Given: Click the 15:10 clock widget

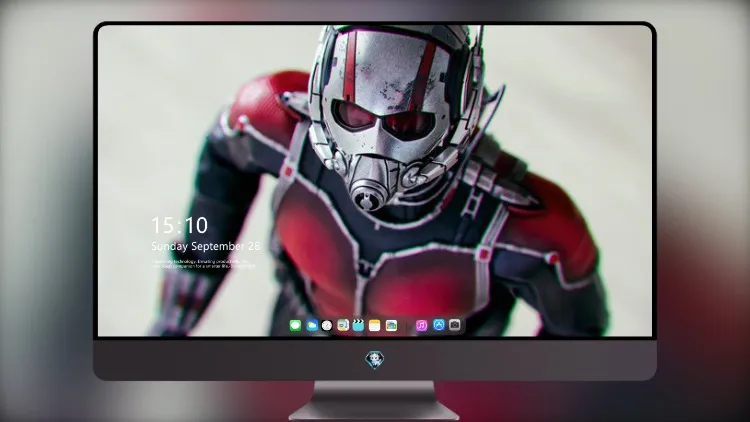Looking at the screenshot, I should click(180, 225).
